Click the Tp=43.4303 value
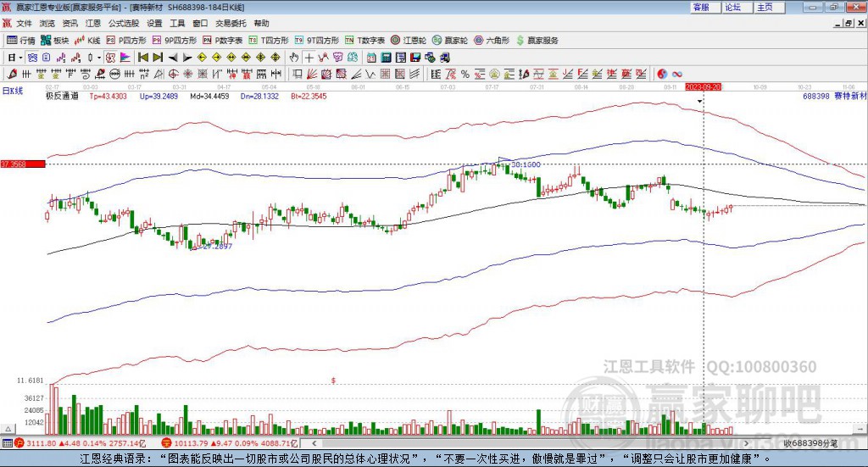 pyautogui.click(x=108, y=97)
